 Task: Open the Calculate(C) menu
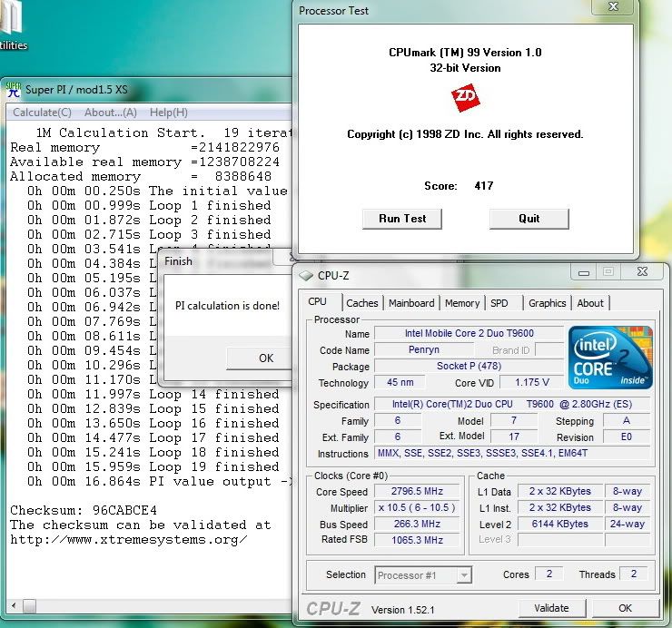[x=42, y=113]
